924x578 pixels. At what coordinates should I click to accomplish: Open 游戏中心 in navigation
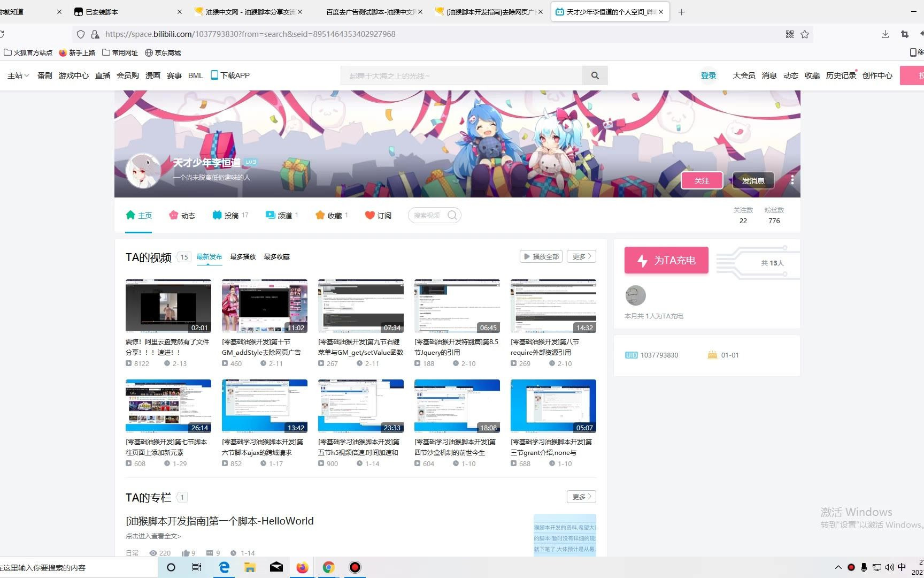click(x=74, y=75)
